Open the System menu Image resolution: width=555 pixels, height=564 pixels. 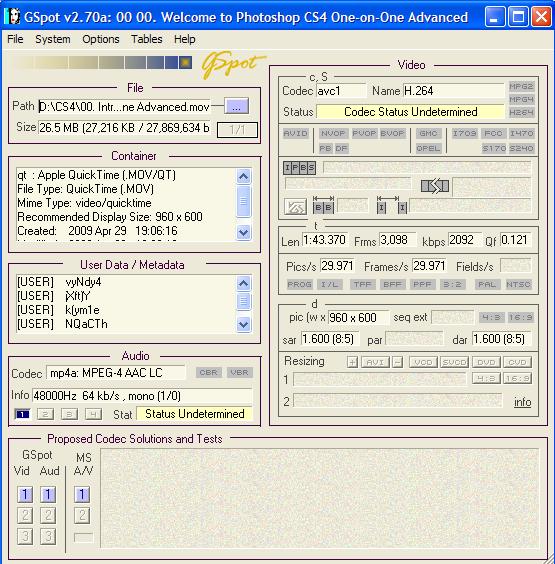[x=53, y=39]
